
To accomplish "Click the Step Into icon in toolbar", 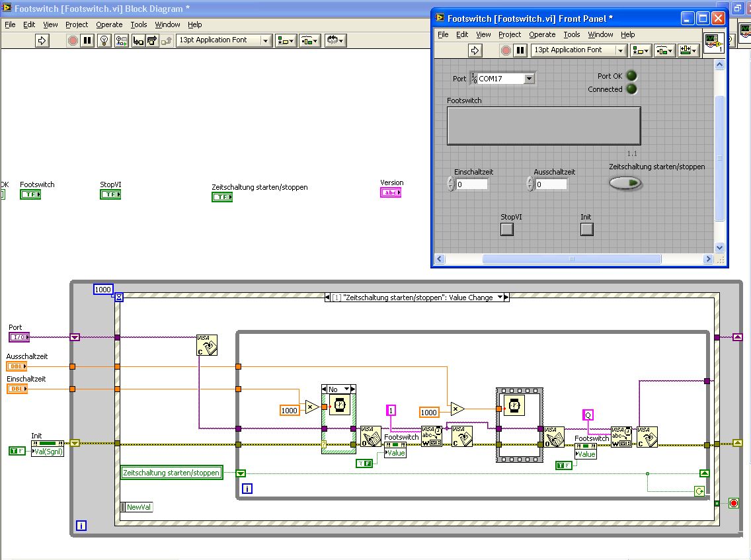I will tap(138, 40).
